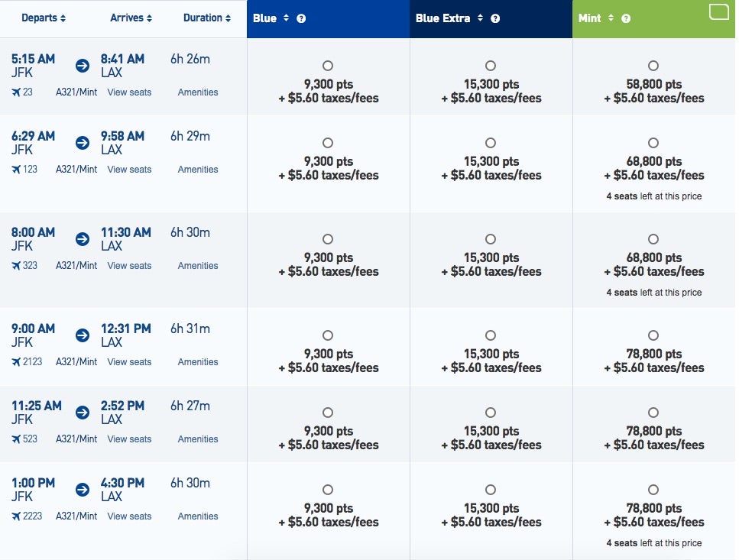Click the blue arrow between JFK and LAX on 8:00 AM flight
The width and height of the screenshot is (739, 560).
[x=82, y=239]
